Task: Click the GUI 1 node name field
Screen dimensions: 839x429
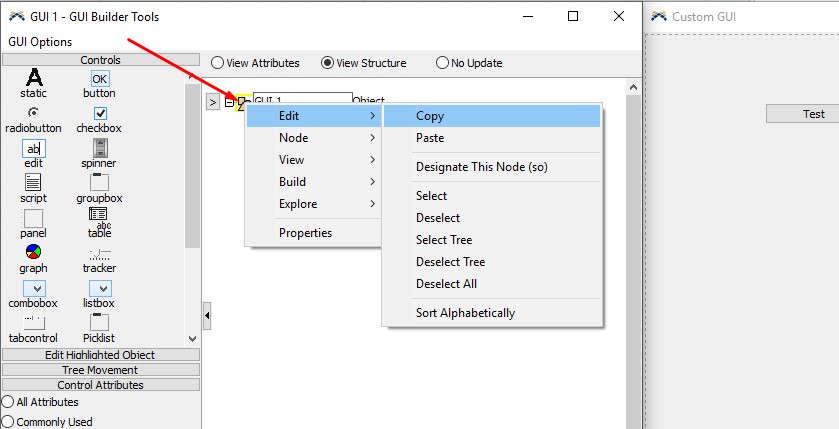Action: pos(302,100)
